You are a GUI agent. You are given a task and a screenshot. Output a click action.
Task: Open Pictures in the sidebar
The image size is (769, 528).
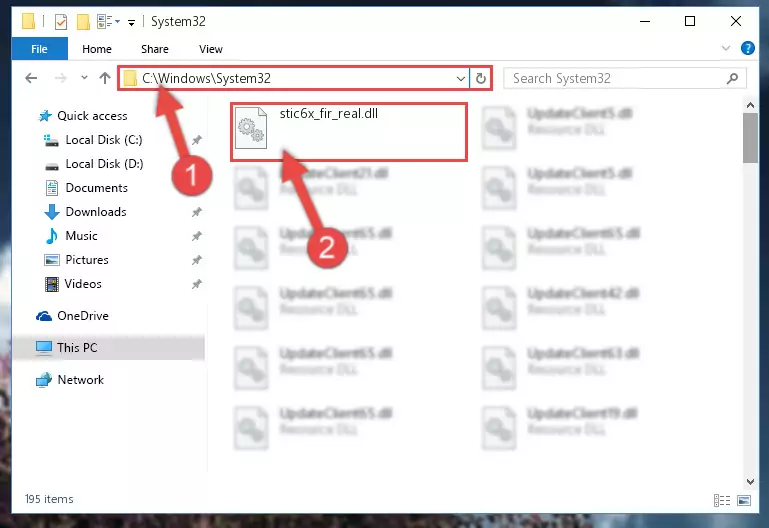point(87,260)
